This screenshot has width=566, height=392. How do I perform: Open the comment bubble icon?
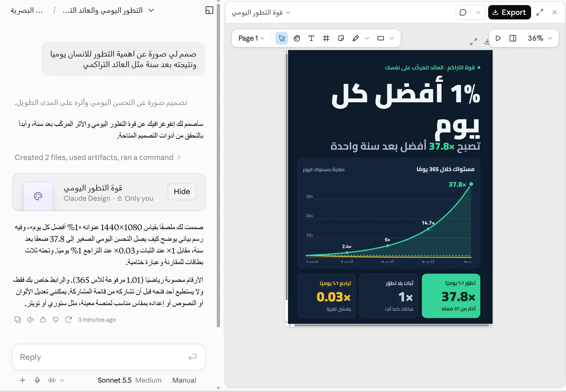(463, 12)
